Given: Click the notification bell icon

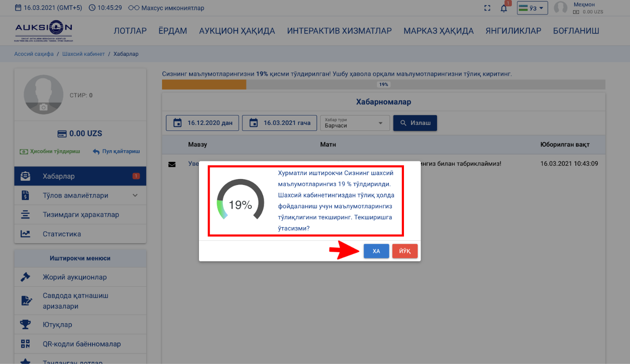Looking at the screenshot, I should tap(504, 8).
